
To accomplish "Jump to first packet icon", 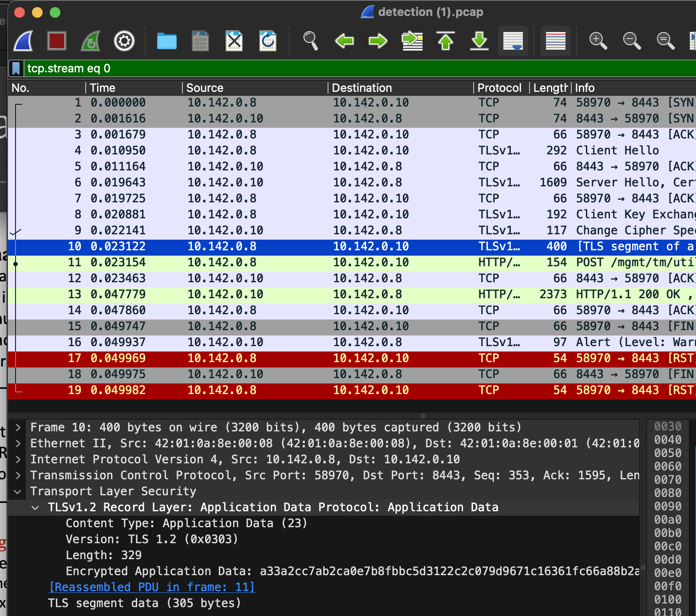I will point(446,41).
